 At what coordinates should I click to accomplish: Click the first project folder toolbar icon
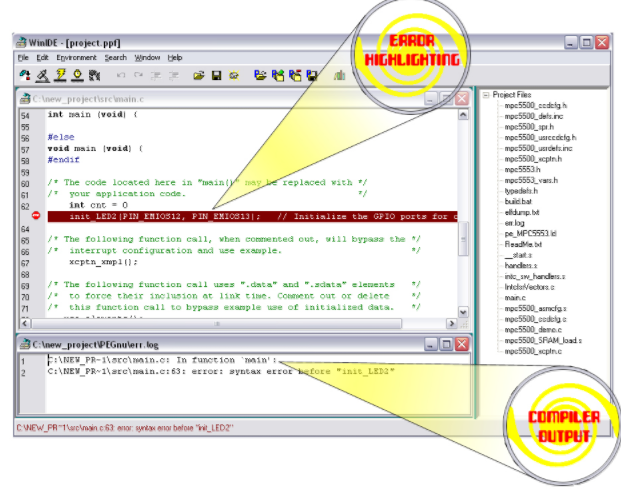260,75
